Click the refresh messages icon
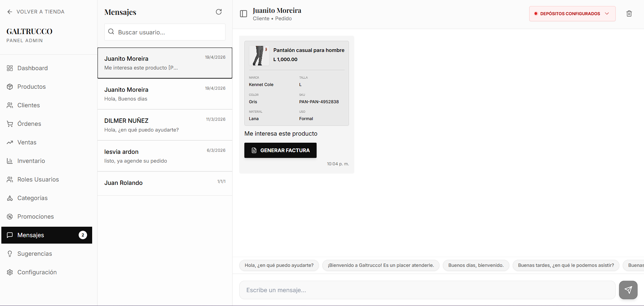The width and height of the screenshot is (644, 306). pos(219,12)
